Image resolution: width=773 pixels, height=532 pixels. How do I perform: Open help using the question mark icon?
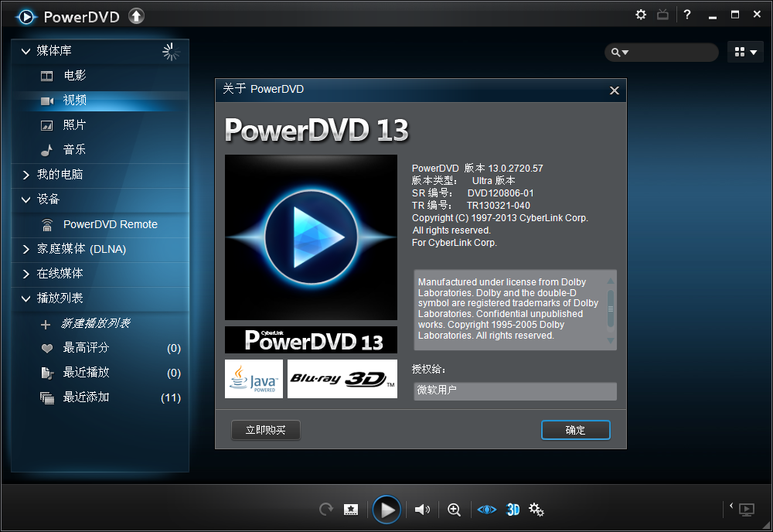pos(687,14)
